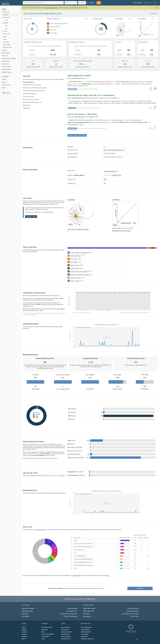Click the forumimagecodes.com domain link in banner
Screen dimensions: 160x644
point(52,8)
